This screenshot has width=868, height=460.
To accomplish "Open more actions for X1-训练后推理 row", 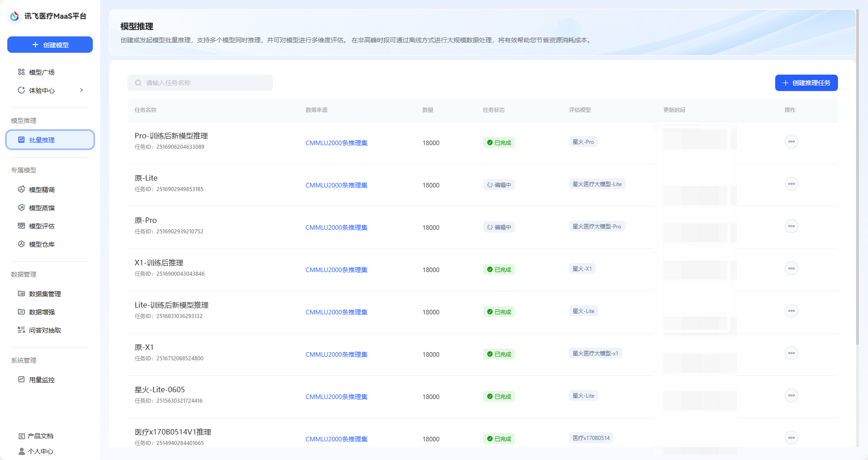I will [792, 268].
